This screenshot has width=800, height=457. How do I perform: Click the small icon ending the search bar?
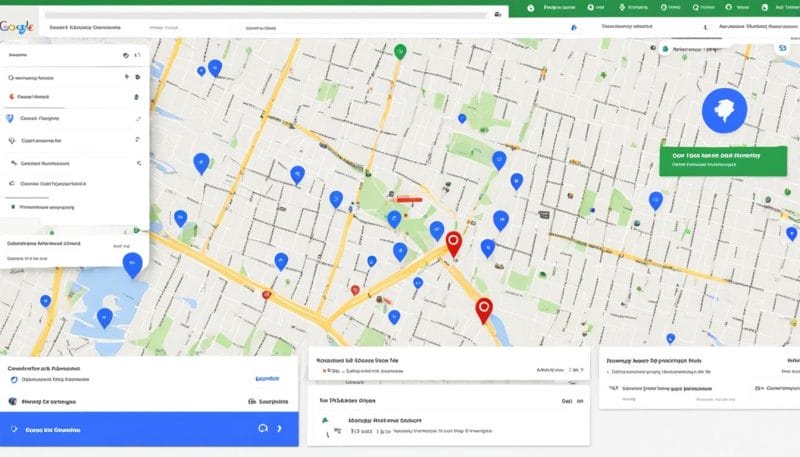(x=498, y=14)
